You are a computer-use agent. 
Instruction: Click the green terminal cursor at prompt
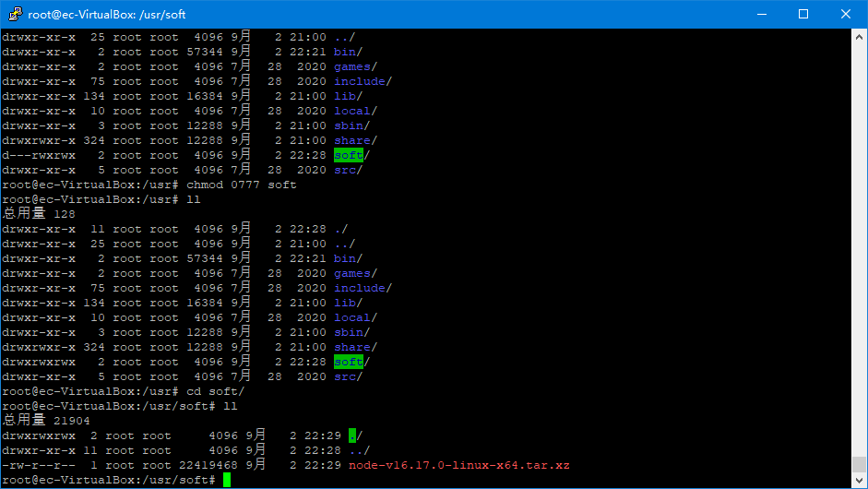pyautogui.click(x=226, y=480)
